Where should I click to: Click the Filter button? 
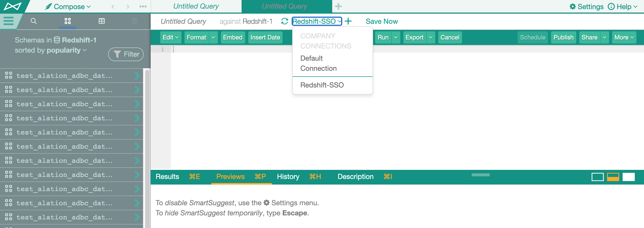click(126, 54)
